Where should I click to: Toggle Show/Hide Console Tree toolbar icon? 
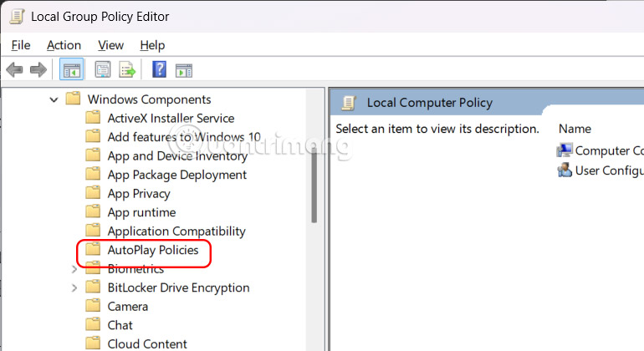[71, 70]
